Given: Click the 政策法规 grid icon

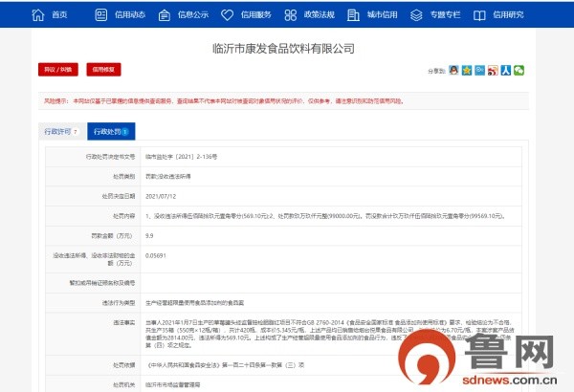Looking at the screenshot, I should (x=290, y=15).
